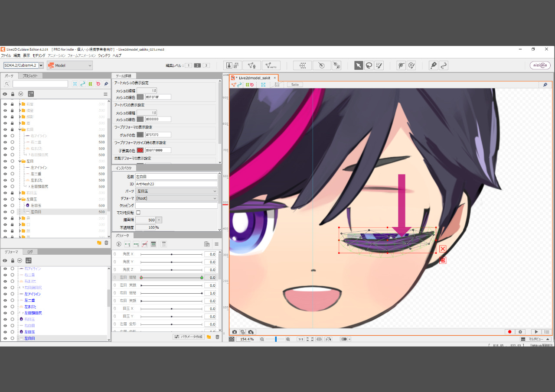This screenshot has width=555, height=392.
Task: Open パーツ dropdown showing 左目玉
Action: click(x=176, y=191)
